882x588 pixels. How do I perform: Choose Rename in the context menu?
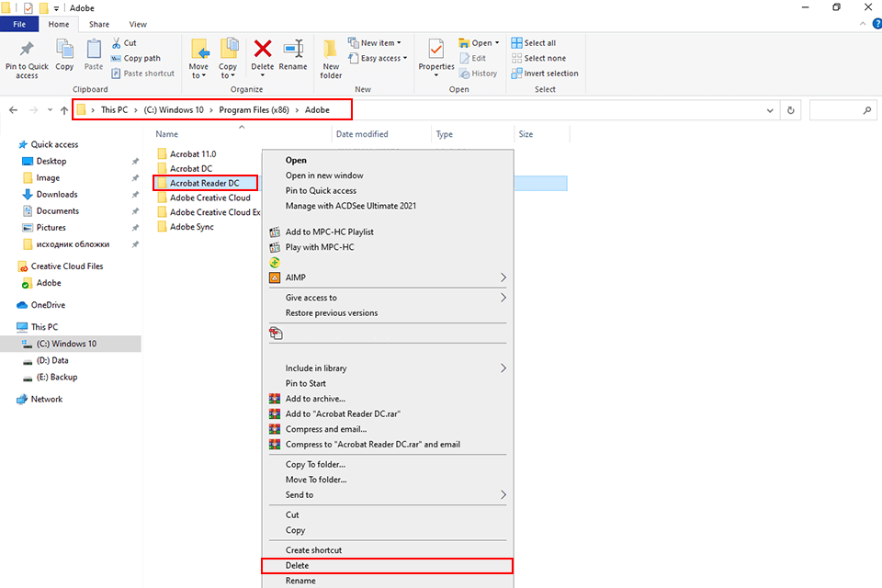tap(300, 581)
